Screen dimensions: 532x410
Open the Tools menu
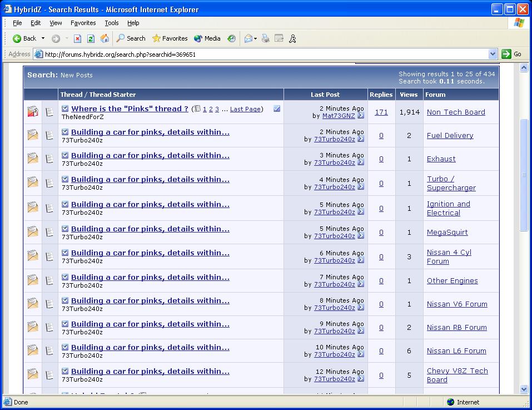pos(111,23)
